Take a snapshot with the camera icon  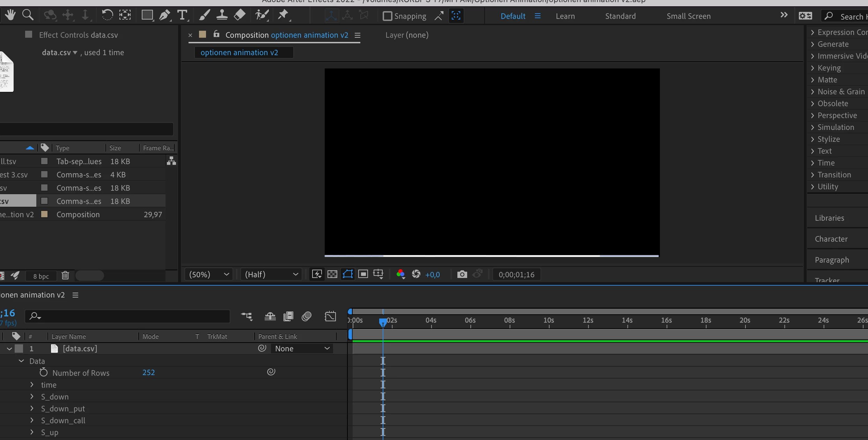coord(462,274)
